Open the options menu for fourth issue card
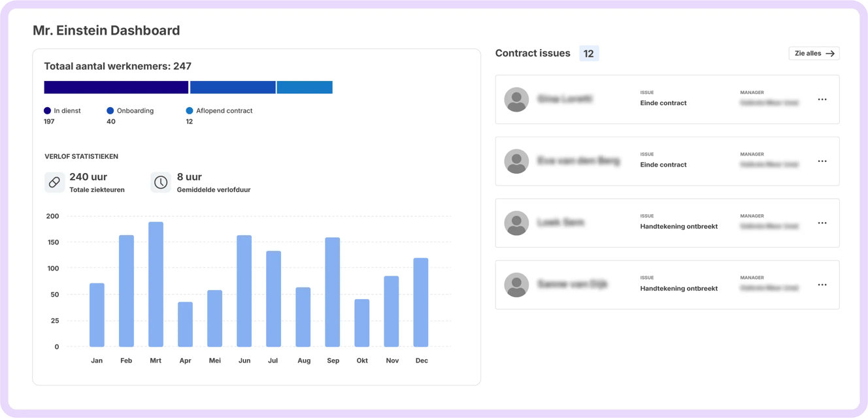The height and width of the screenshot is (418, 868). coord(822,285)
